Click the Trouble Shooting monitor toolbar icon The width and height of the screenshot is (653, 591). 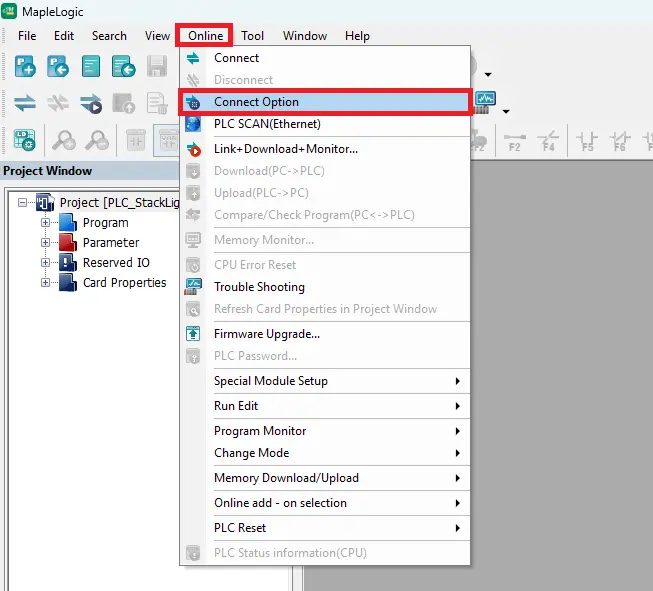pos(485,102)
